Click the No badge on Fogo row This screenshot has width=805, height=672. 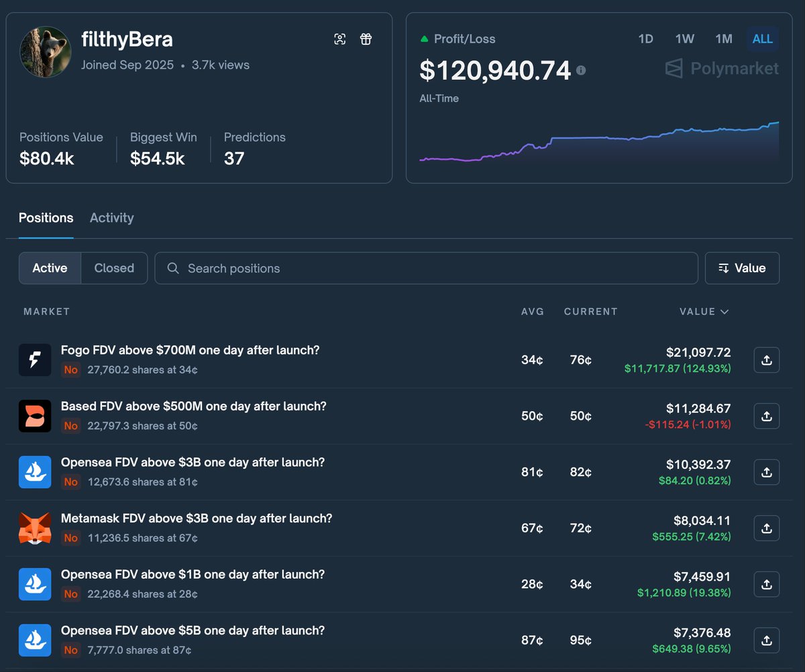(70, 370)
